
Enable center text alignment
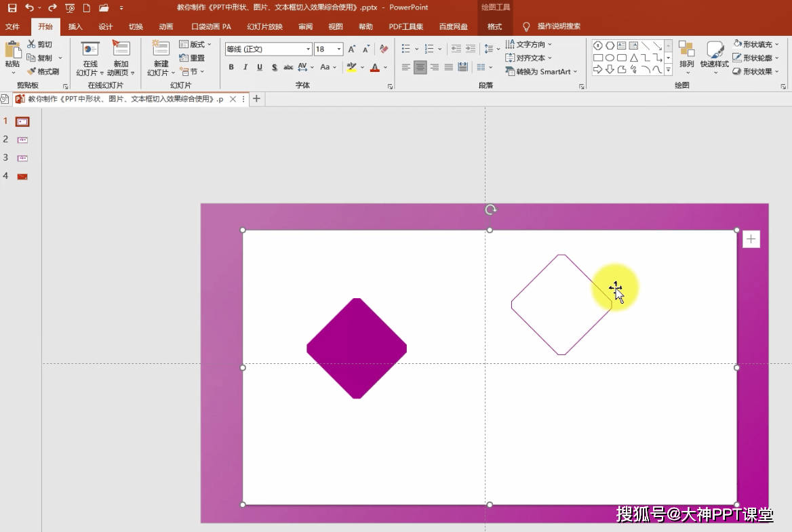(x=420, y=67)
